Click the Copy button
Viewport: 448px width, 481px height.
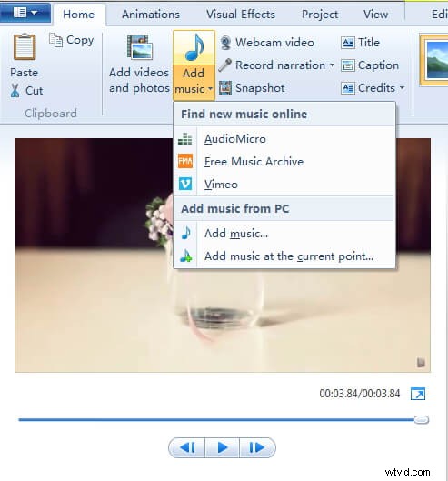pos(72,40)
